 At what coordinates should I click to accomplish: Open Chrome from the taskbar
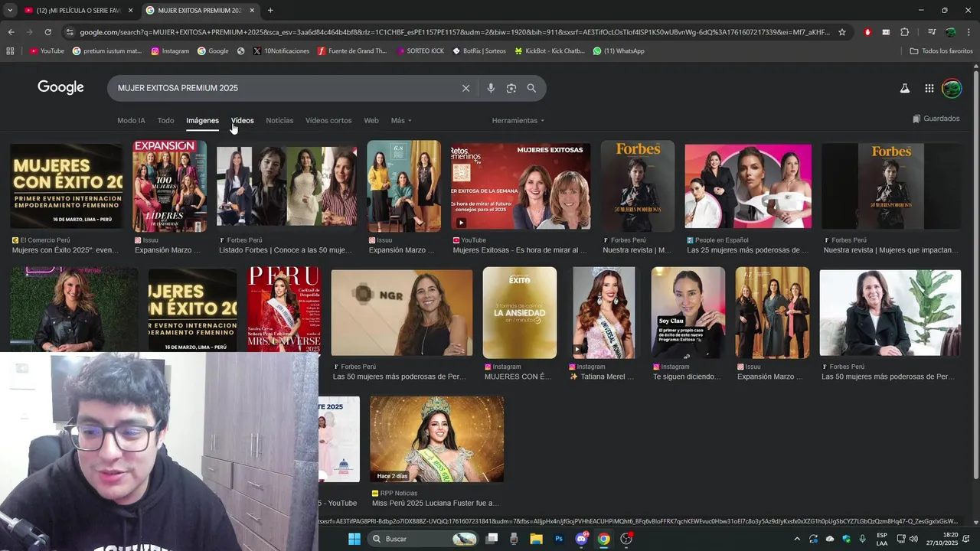(604, 539)
